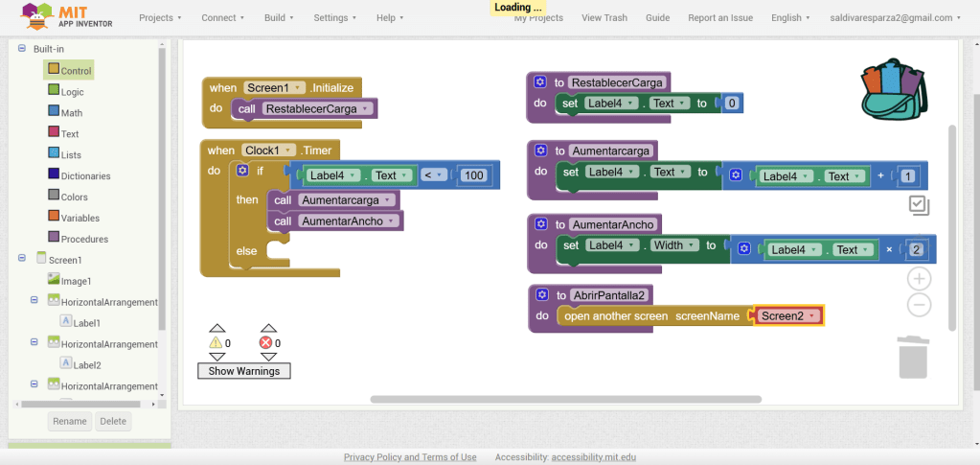Screen dimensions: 980x465
Task: Click the yellow warning triangle icon
Action: pyautogui.click(x=216, y=343)
